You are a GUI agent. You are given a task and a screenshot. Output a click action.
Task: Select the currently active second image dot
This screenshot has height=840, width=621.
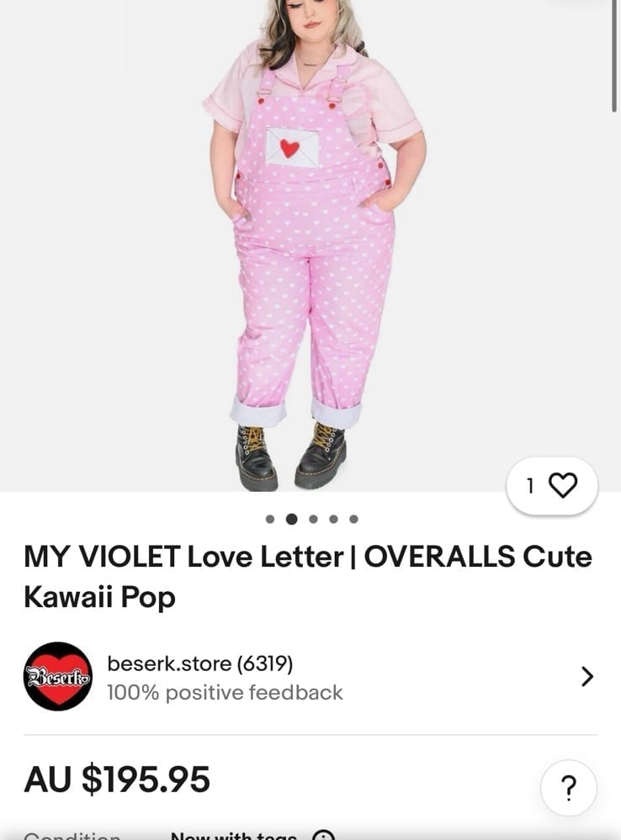tap(291, 519)
